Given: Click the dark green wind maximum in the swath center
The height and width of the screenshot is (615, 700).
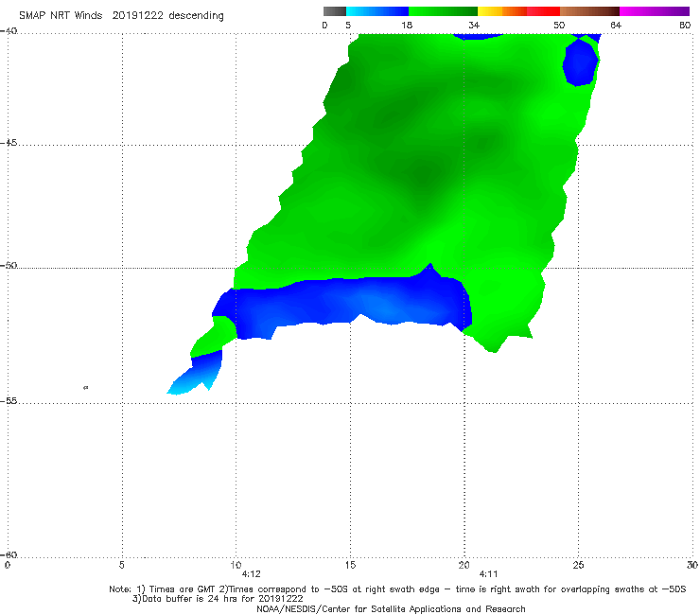Looking at the screenshot, I should click(x=425, y=176).
